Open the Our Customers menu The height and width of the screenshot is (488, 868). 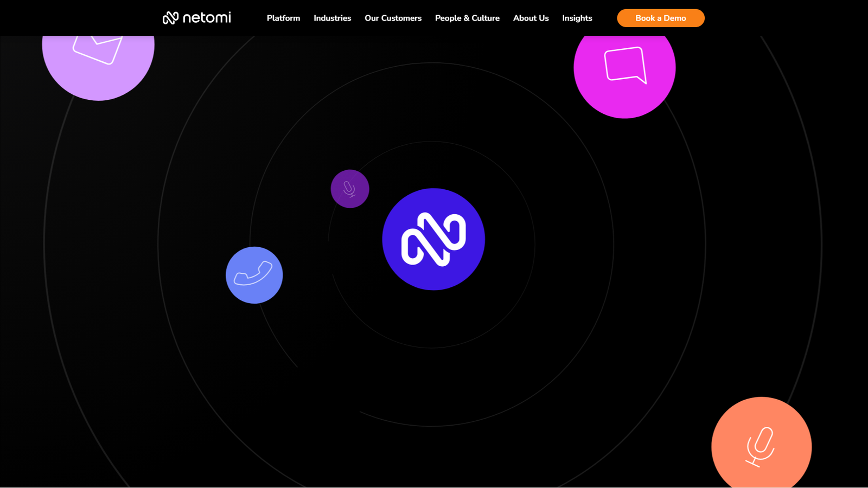click(x=393, y=18)
